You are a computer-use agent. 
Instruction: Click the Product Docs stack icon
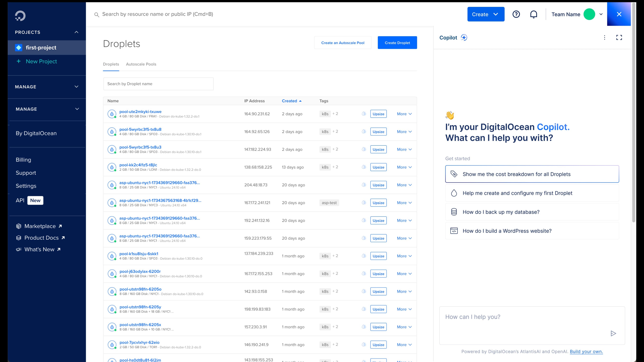tap(18, 238)
